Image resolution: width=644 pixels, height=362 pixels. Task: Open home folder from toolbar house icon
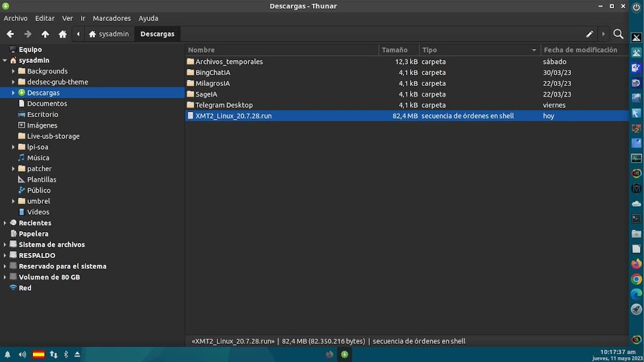63,34
